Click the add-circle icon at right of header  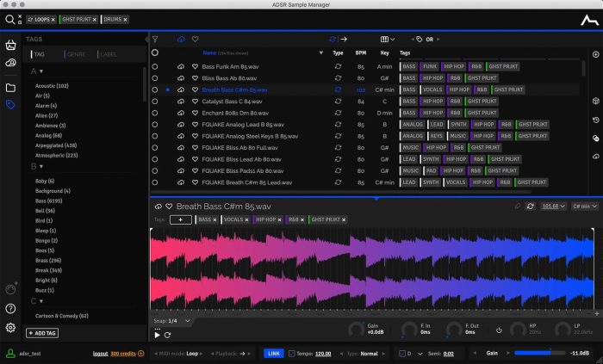[x=596, y=54]
